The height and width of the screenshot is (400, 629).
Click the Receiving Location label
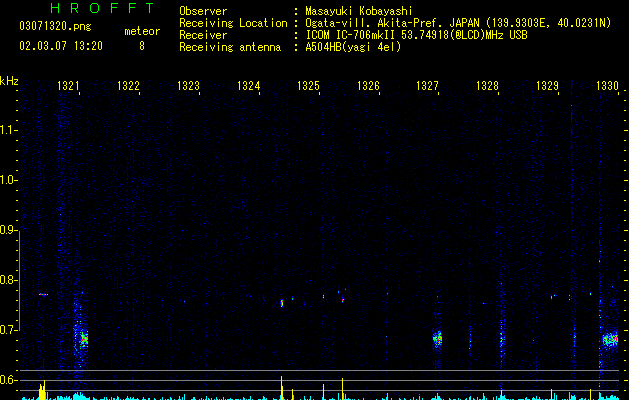pos(233,23)
